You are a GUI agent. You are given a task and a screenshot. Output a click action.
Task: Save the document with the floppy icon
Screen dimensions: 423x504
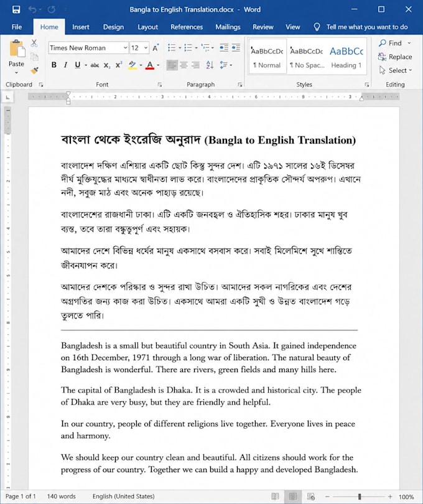click(16, 9)
